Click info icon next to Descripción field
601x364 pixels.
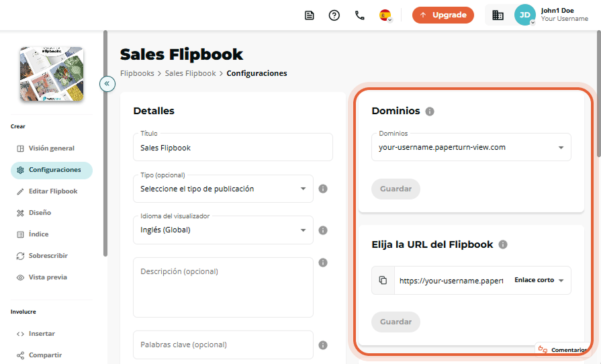[323, 263]
